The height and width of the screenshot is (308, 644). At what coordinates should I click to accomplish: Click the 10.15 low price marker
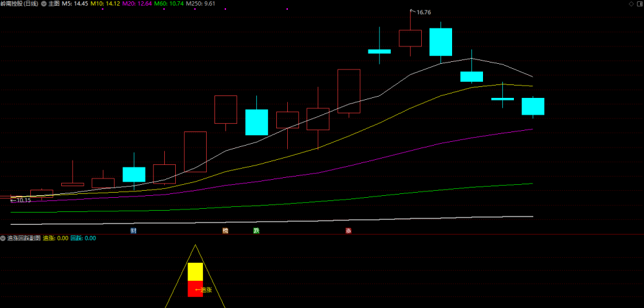click(x=21, y=200)
